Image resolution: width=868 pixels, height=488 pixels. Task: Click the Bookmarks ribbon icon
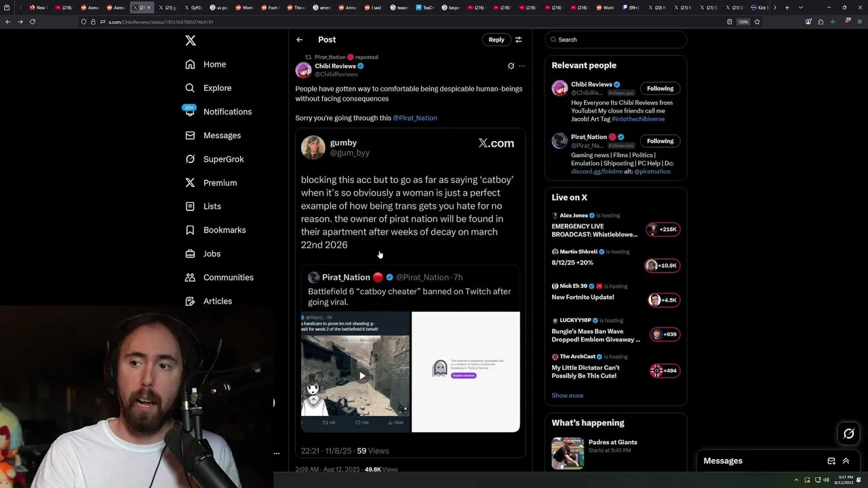click(191, 230)
